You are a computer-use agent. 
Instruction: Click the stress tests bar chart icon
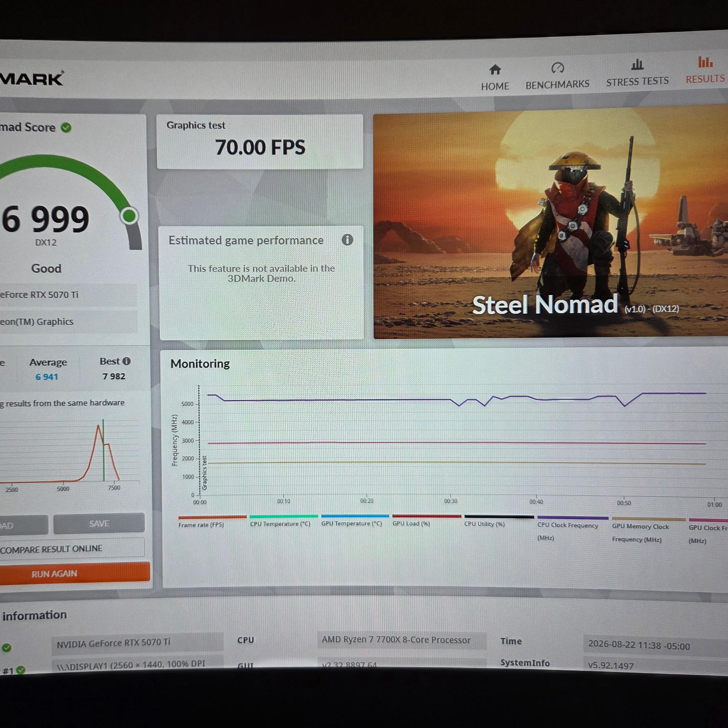[x=637, y=64]
